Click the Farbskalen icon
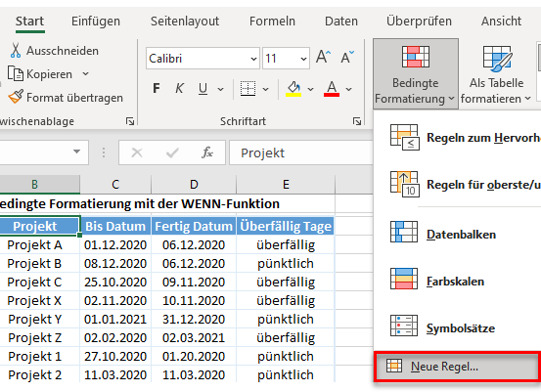The height and width of the screenshot is (392, 541). 404,279
